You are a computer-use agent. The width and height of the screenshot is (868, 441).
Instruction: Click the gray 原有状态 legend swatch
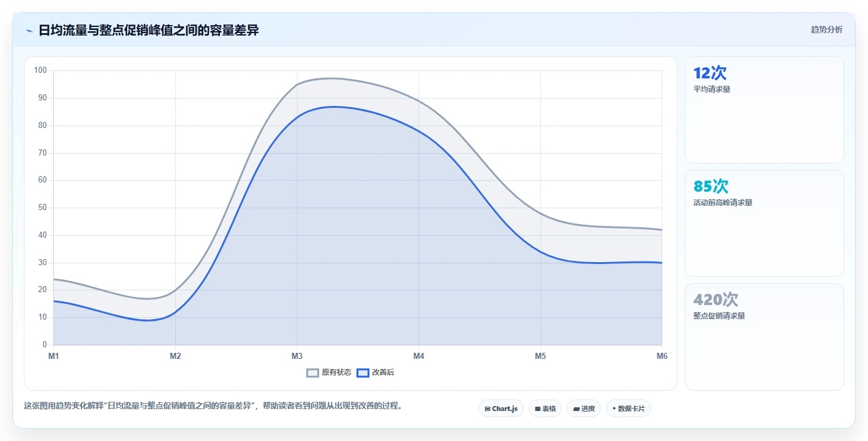tap(313, 372)
